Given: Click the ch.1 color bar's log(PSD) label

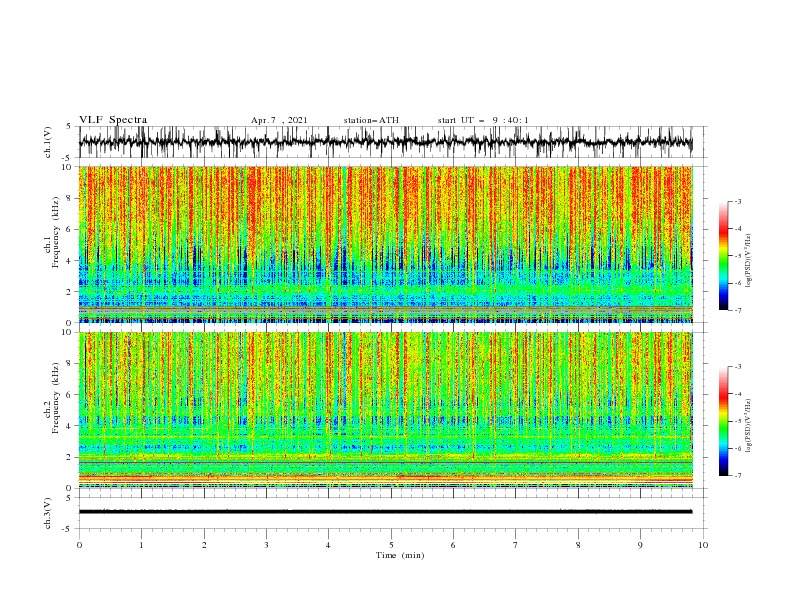Looking at the screenshot, I should [749, 261].
